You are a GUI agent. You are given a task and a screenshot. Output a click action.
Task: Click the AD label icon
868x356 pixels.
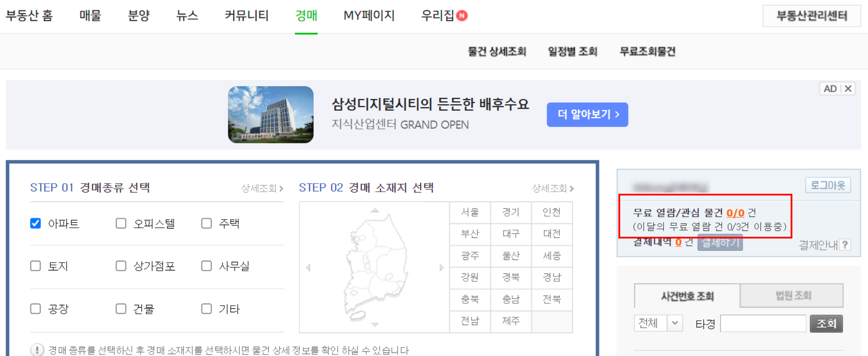pos(830,89)
